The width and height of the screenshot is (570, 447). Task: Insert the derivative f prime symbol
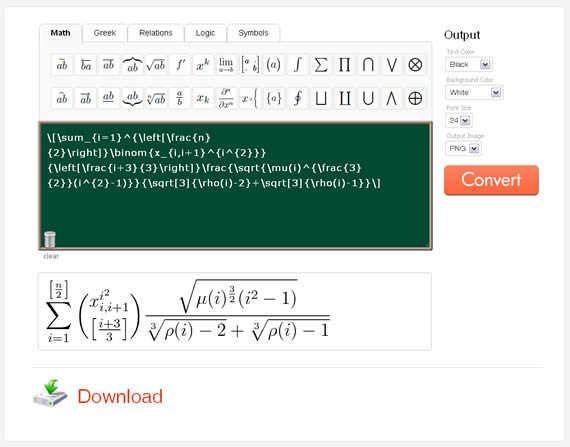[x=180, y=65]
